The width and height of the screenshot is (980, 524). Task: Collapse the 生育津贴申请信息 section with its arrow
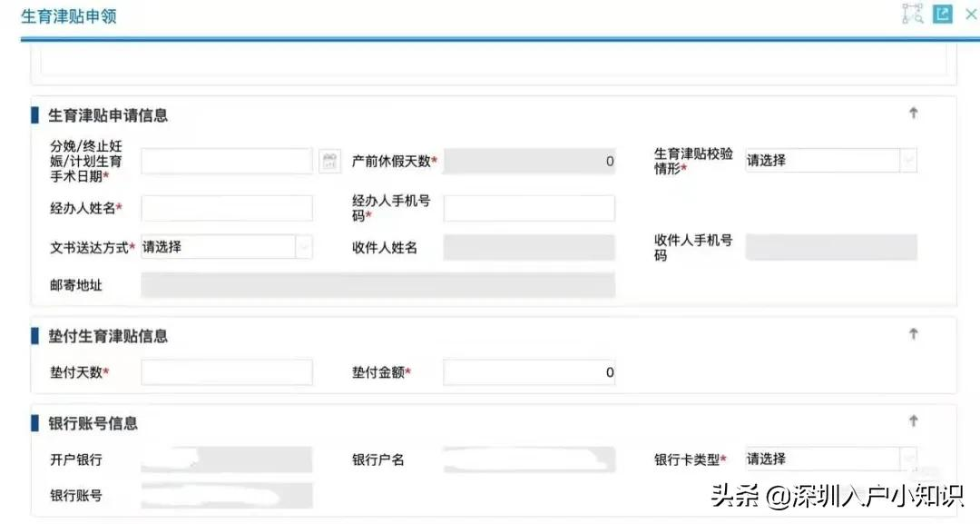coord(914,113)
